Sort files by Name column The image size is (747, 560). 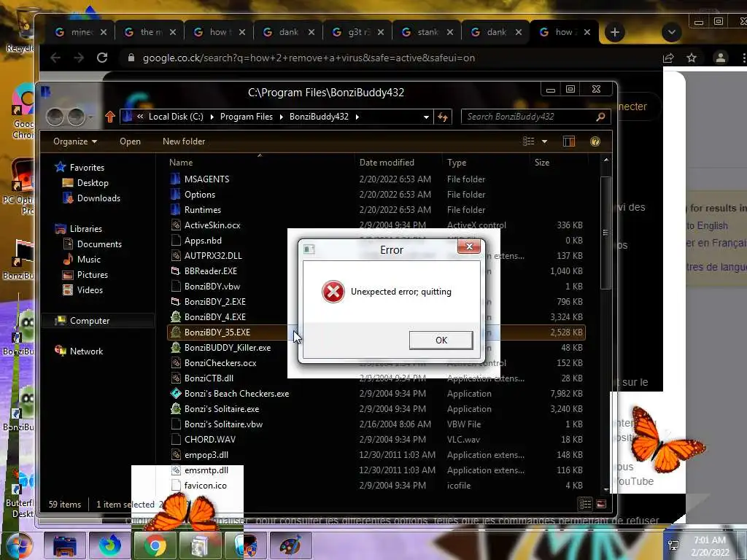[181, 163]
